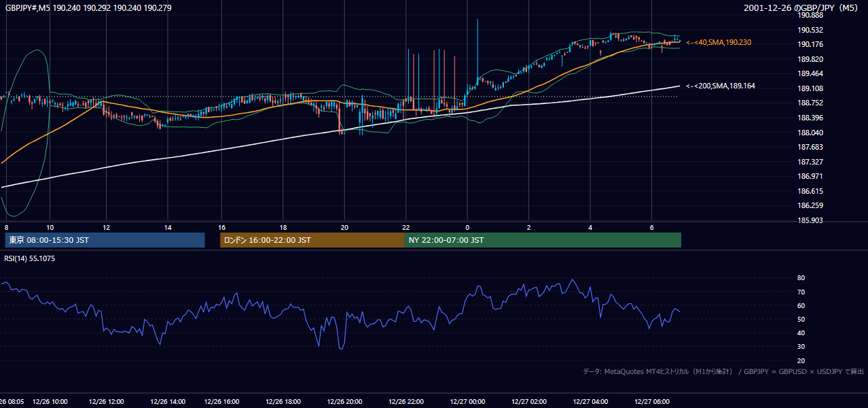Click price axis value 186.259
Viewport: 868px width, 408px height.
click(x=810, y=205)
